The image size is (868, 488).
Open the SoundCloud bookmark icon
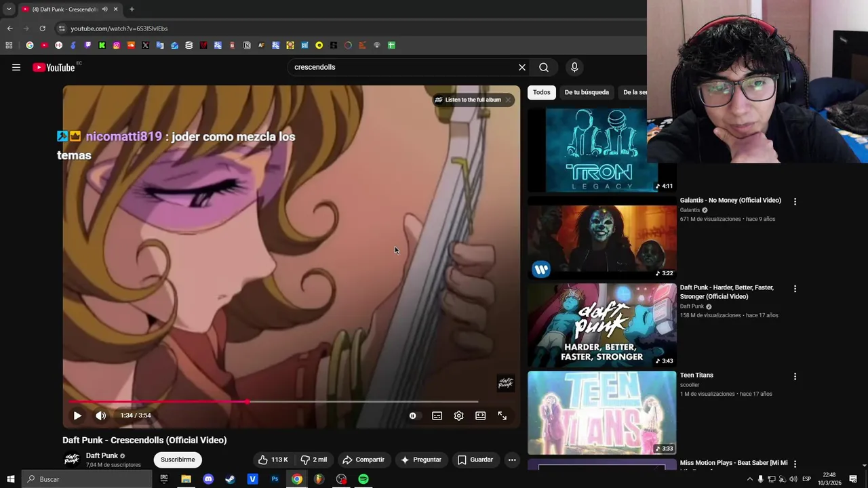pyautogui.click(x=131, y=45)
